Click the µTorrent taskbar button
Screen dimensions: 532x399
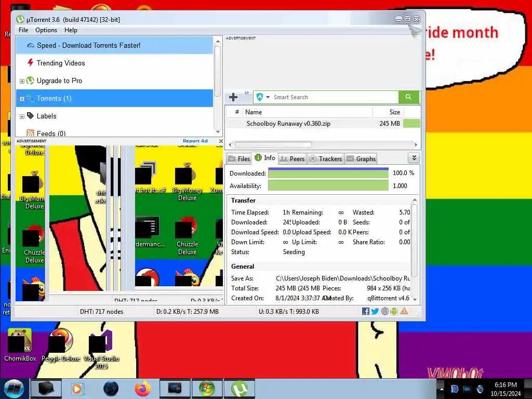pos(240,389)
